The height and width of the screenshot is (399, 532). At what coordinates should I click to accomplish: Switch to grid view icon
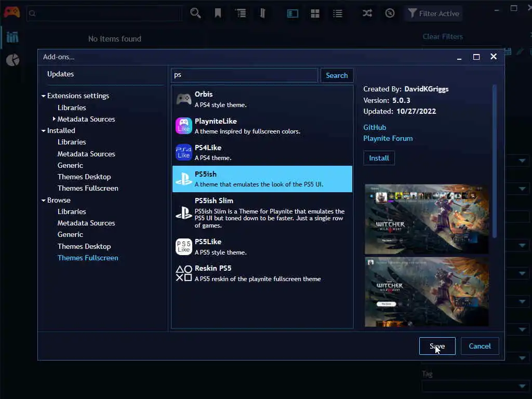[315, 14]
